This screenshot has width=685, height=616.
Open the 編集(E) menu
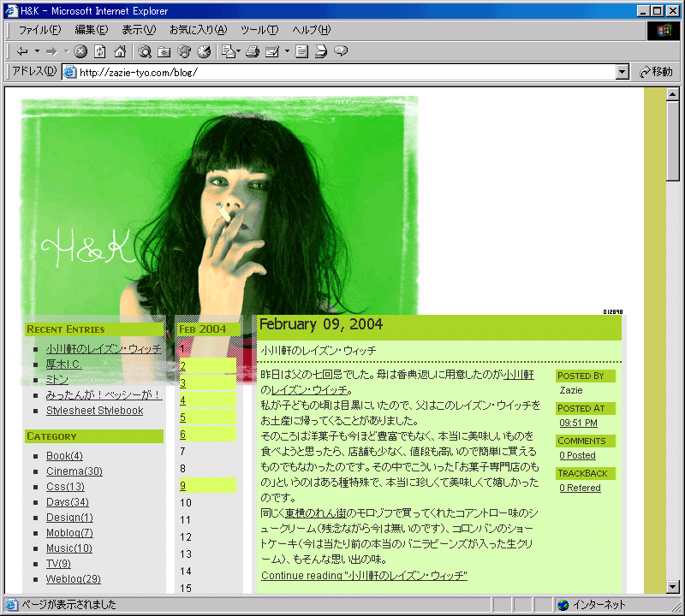point(92,30)
